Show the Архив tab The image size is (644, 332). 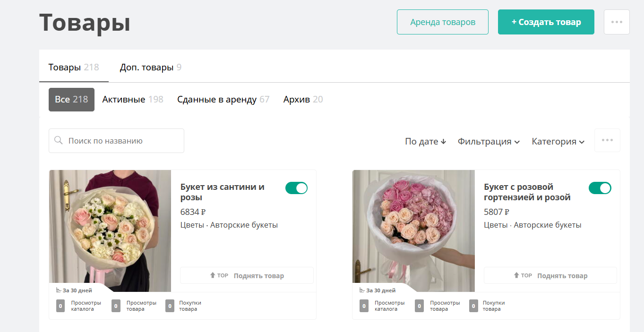303,100
